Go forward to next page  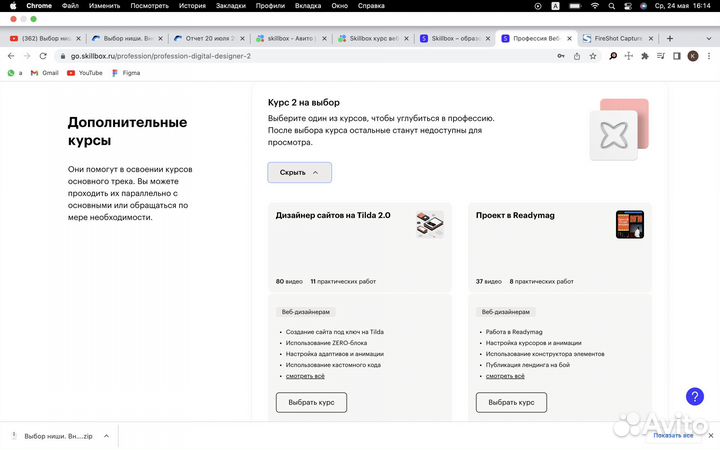pyautogui.click(x=27, y=56)
